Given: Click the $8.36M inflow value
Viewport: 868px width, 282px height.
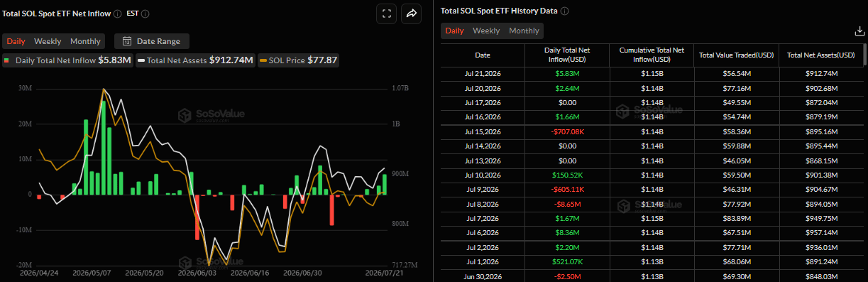Looking at the screenshot, I should click(x=566, y=232).
